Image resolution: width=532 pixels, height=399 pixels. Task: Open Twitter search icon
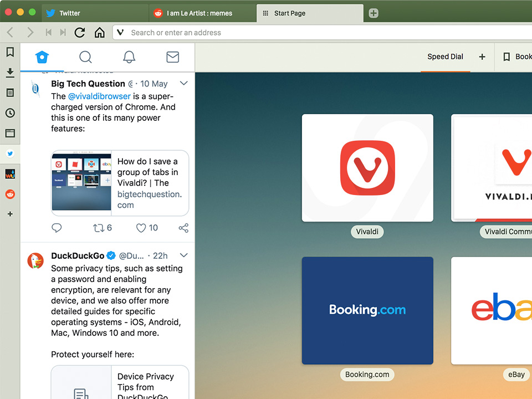pyautogui.click(x=85, y=57)
